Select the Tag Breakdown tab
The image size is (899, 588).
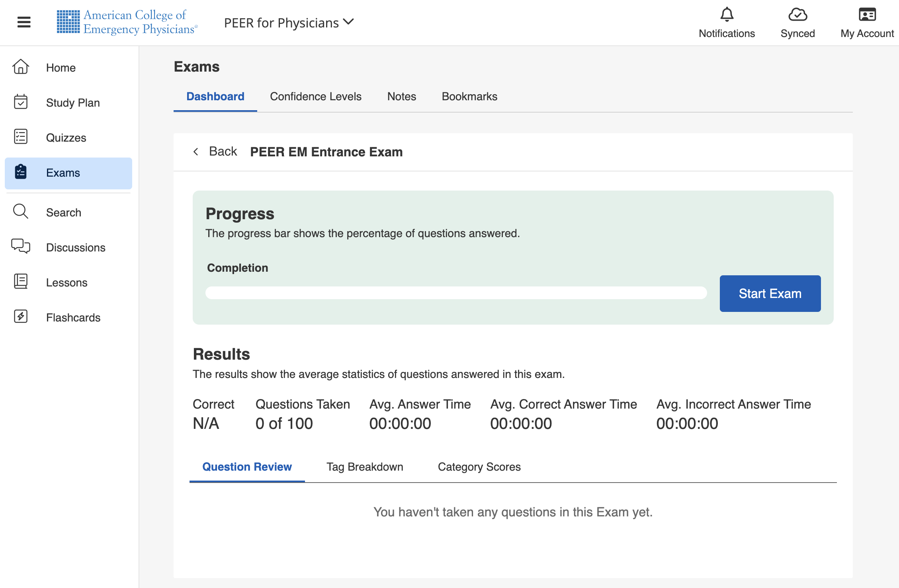point(365,467)
